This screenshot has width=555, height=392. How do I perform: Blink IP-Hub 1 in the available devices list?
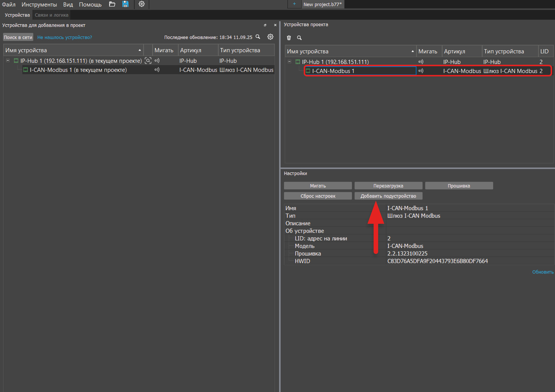(157, 61)
